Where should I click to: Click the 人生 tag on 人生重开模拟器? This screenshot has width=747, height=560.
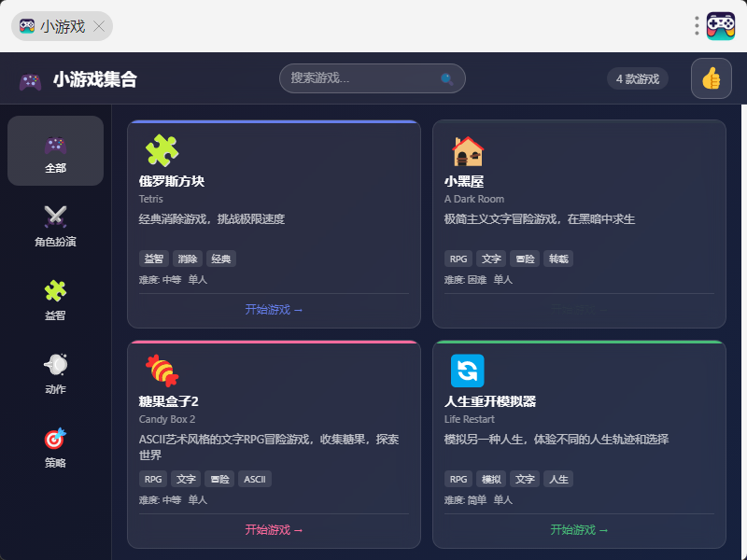tap(558, 479)
